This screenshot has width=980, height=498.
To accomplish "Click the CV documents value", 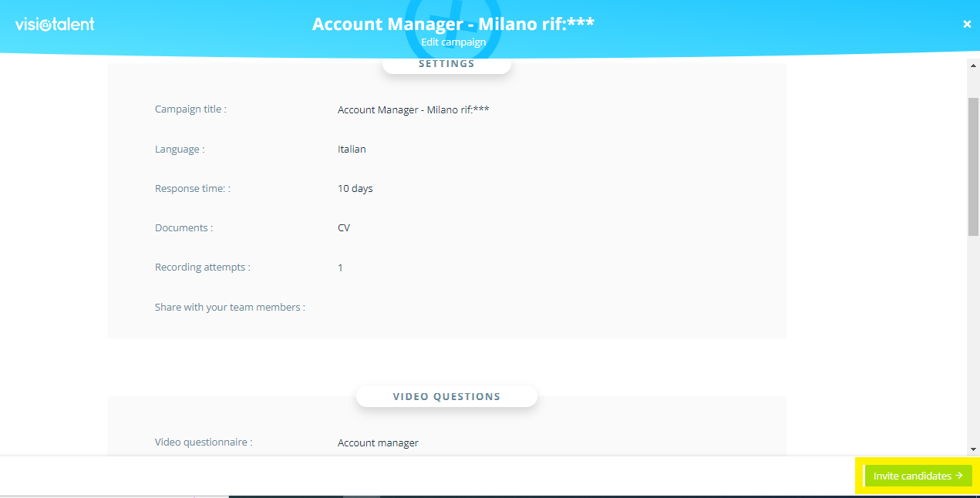I will point(344,227).
